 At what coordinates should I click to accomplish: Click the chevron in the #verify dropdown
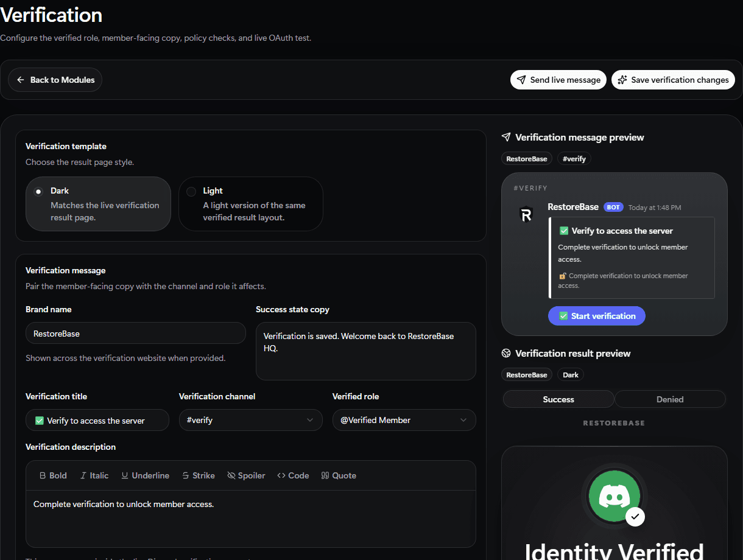[x=310, y=420]
